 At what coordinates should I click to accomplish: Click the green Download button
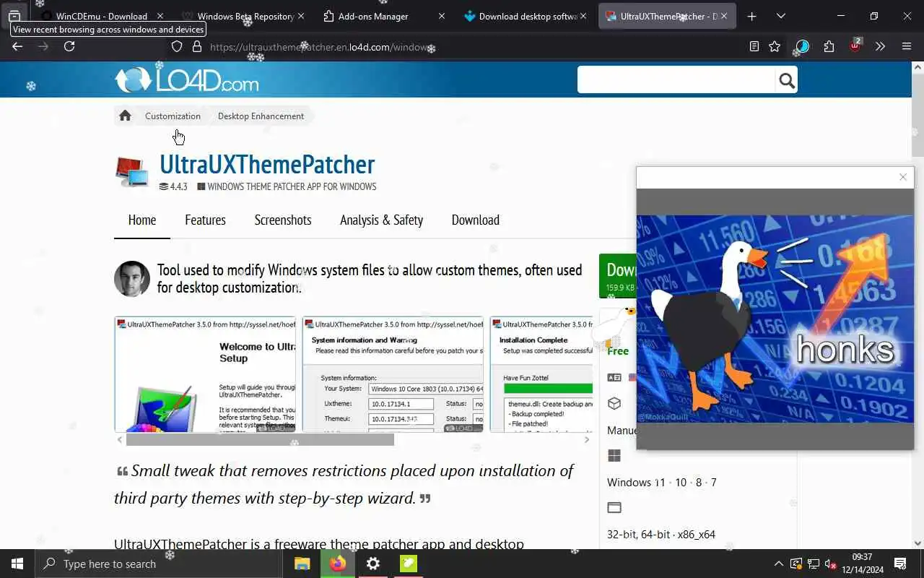(617, 275)
